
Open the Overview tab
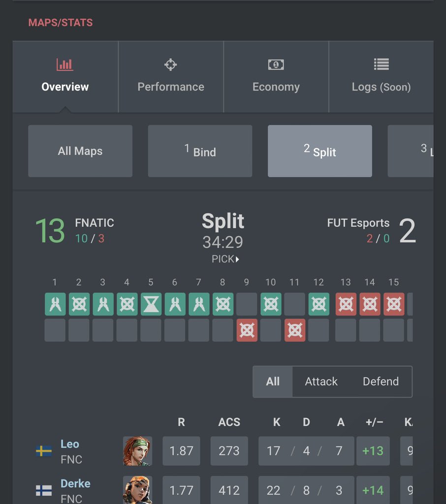(65, 76)
